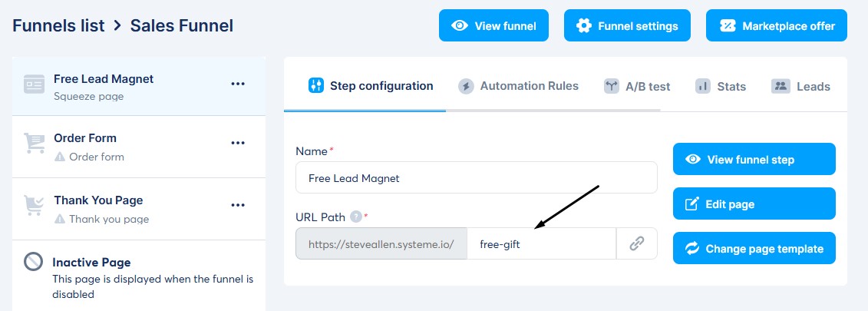This screenshot has width=868, height=311.
Task: Expand the Thank You Page three-dot menu
Action: pyautogui.click(x=238, y=205)
